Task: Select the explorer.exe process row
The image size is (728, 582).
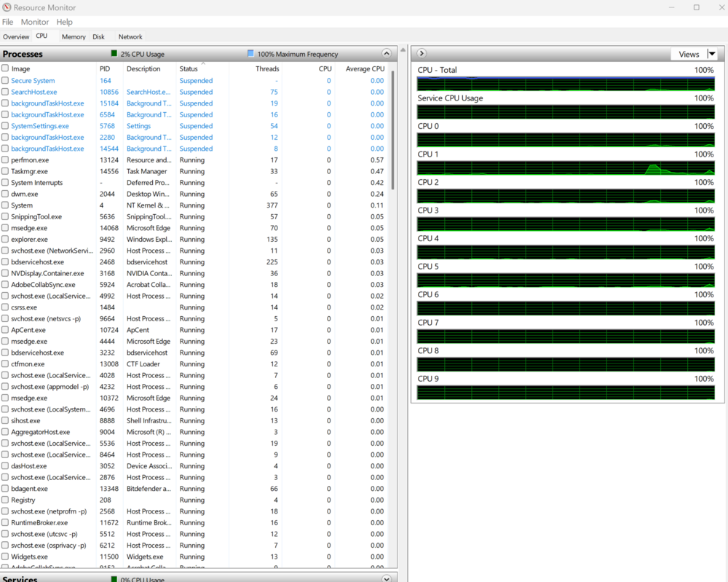Action: pyautogui.click(x=30, y=240)
